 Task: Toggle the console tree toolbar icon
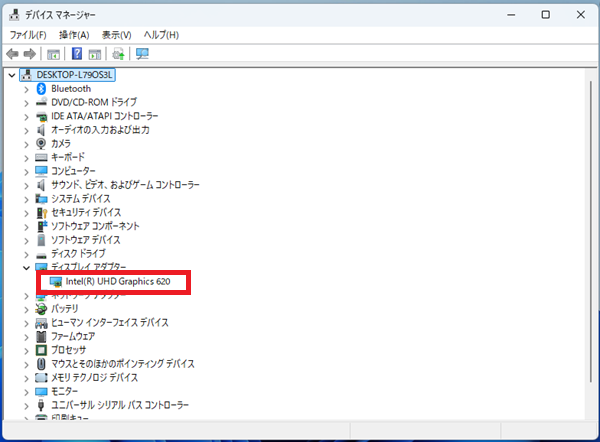point(54,53)
